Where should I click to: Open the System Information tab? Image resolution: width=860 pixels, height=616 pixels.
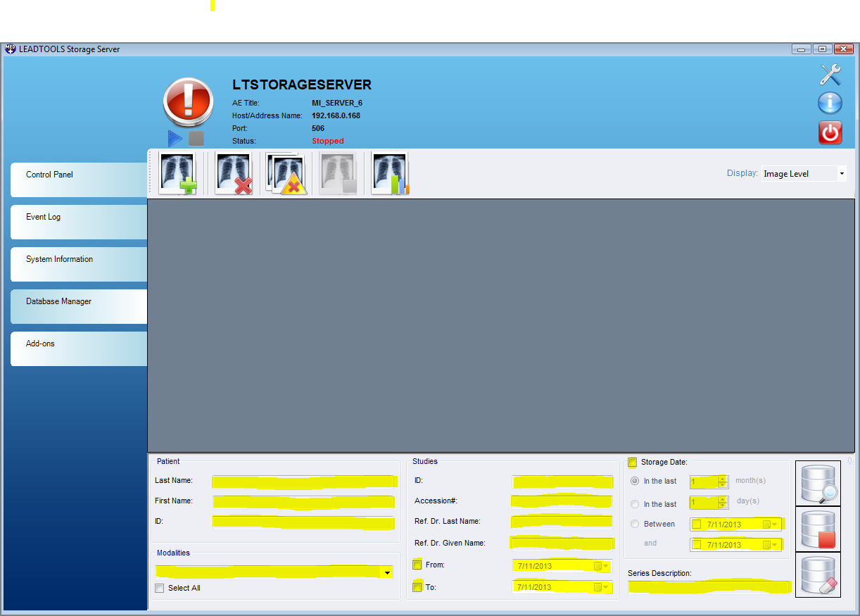point(77,260)
